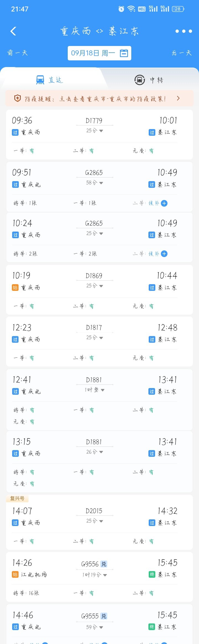Switch to the 中转 transfer tab
The height and width of the screenshot is (644, 199).
149,80
